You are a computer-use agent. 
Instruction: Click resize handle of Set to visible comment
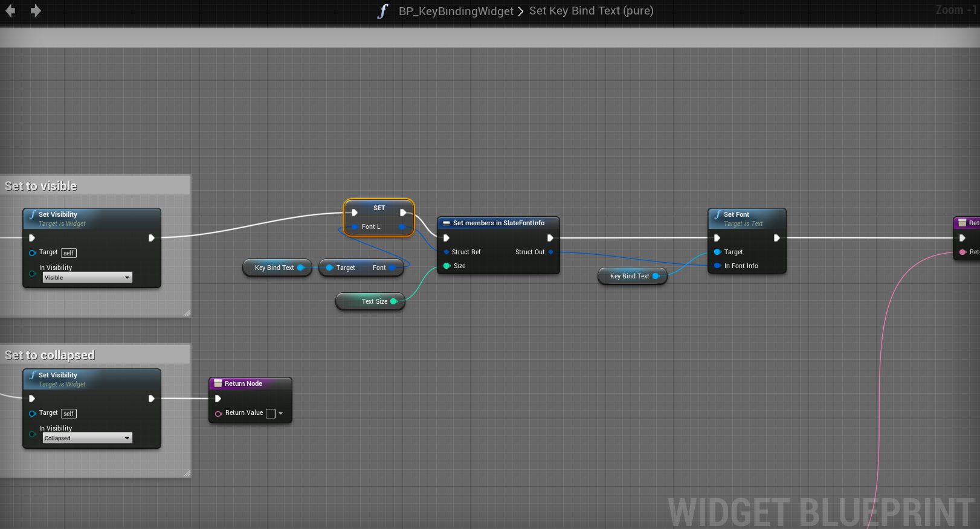(x=187, y=313)
